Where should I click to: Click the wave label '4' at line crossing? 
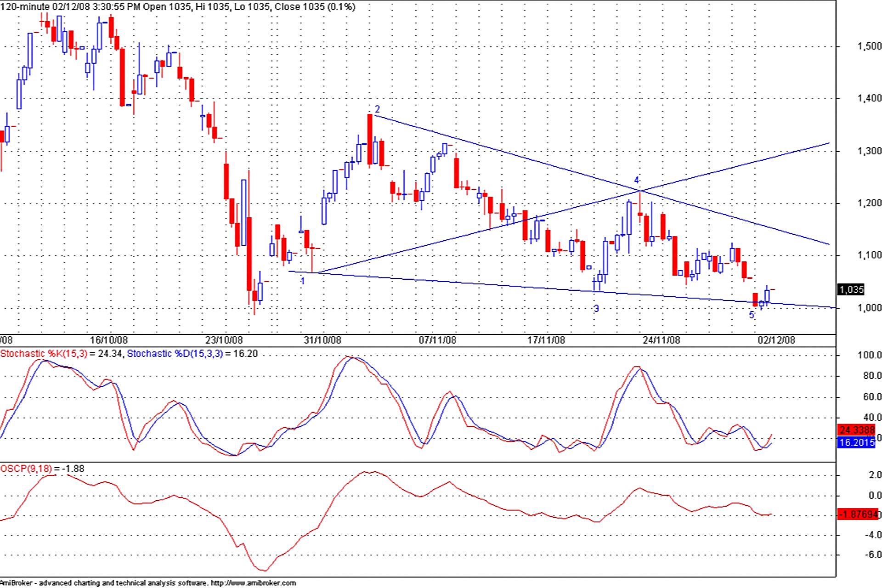[637, 180]
